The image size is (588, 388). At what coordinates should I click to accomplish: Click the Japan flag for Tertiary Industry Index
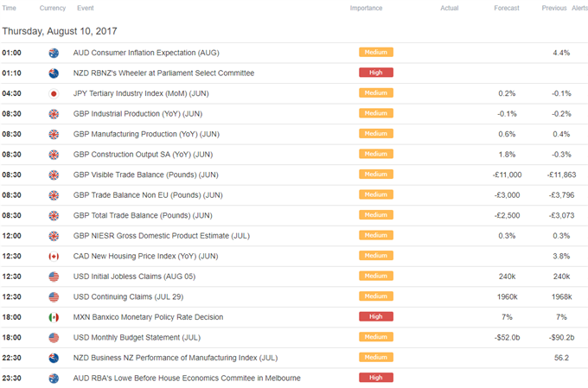tap(54, 93)
